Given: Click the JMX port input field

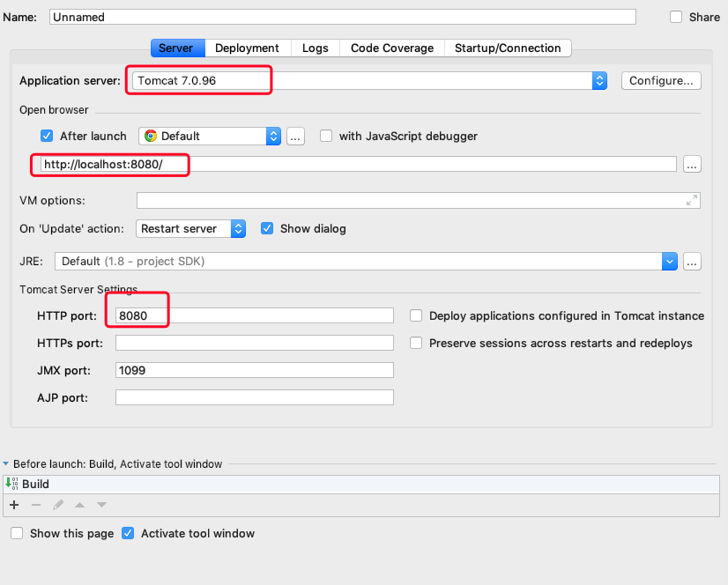Looking at the screenshot, I should click(x=254, y=370).
